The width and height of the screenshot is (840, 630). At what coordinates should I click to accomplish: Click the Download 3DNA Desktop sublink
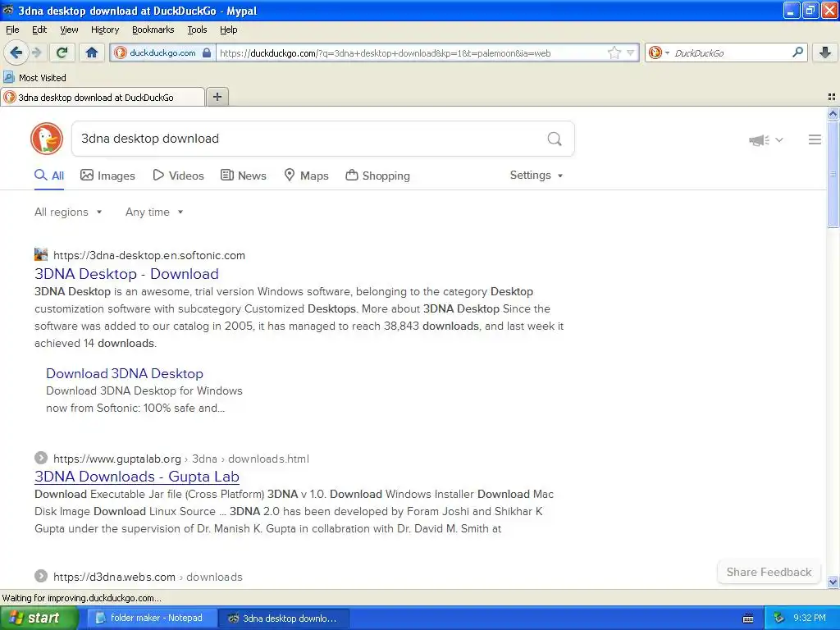pos(125,373)
